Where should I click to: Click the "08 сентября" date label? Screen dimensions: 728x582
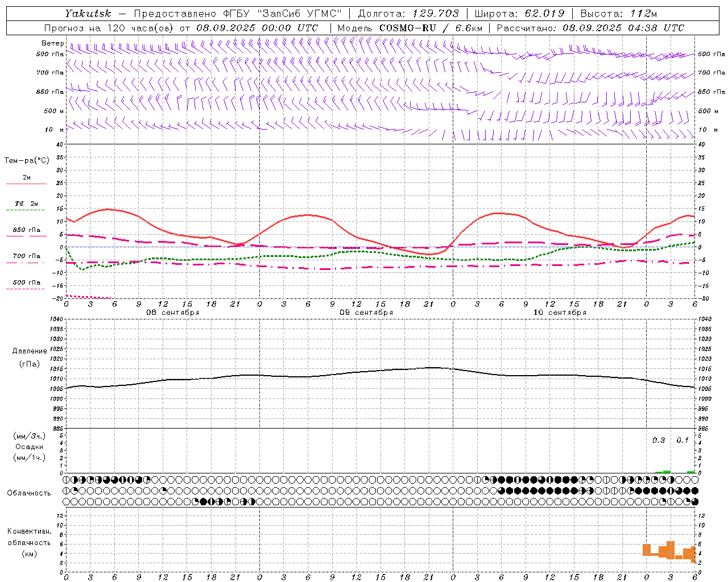coord(173,313)
